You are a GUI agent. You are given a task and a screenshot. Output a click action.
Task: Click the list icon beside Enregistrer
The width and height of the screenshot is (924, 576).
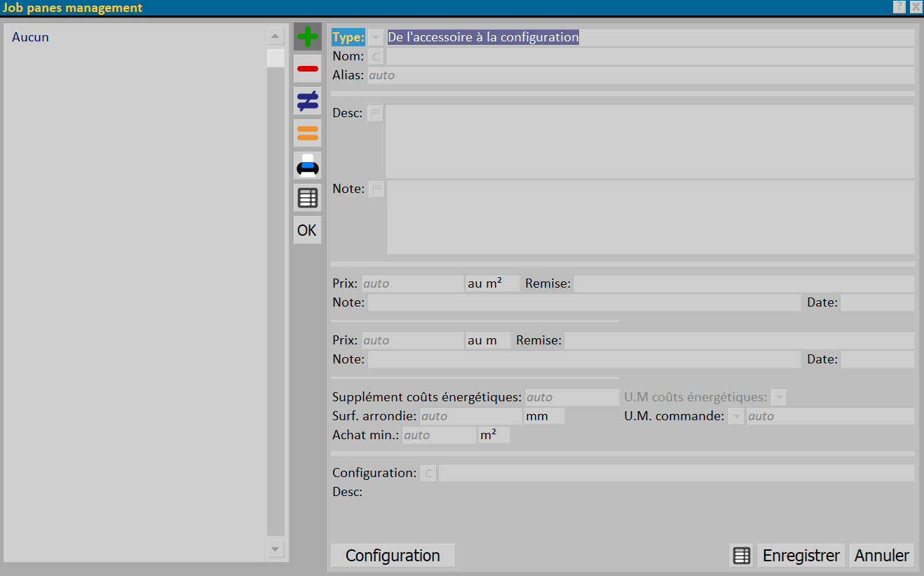pyautogui.click(x=742, y=556)
